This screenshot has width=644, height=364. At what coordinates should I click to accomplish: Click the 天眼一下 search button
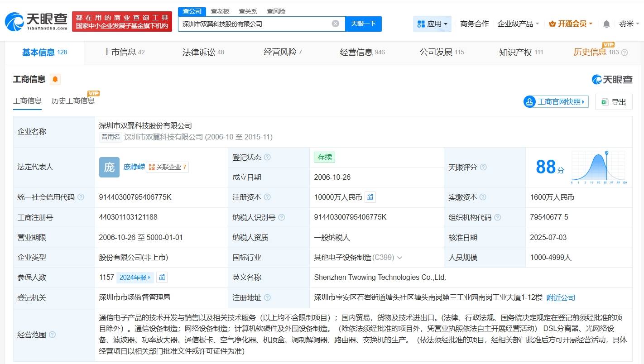point(364,24)
